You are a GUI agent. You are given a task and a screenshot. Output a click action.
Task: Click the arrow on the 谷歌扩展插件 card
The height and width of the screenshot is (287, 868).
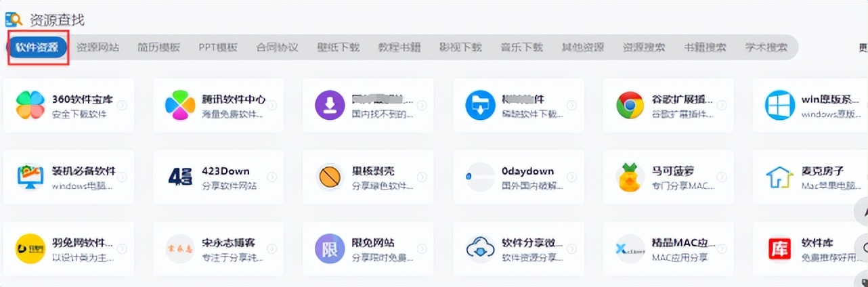(721, 105)
